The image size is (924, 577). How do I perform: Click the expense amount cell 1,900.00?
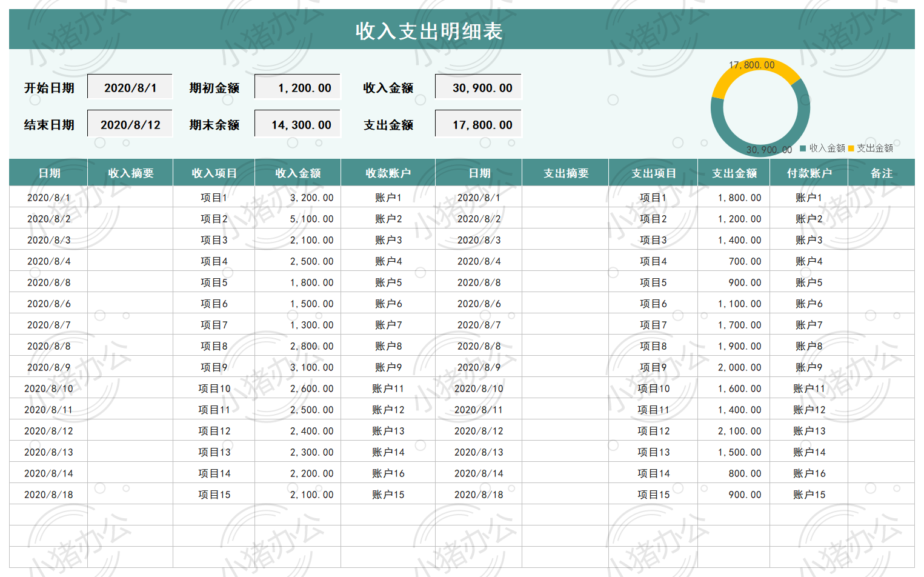[x=734, y=345]
